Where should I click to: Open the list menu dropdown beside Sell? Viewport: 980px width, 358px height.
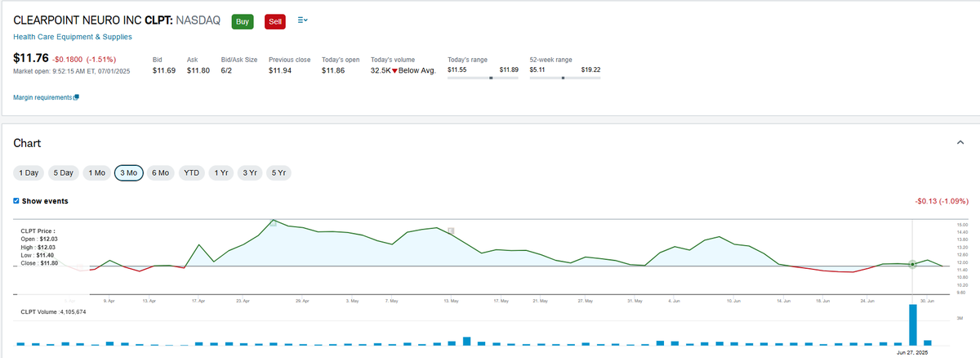pyautogui.click(x=303, y=20)
